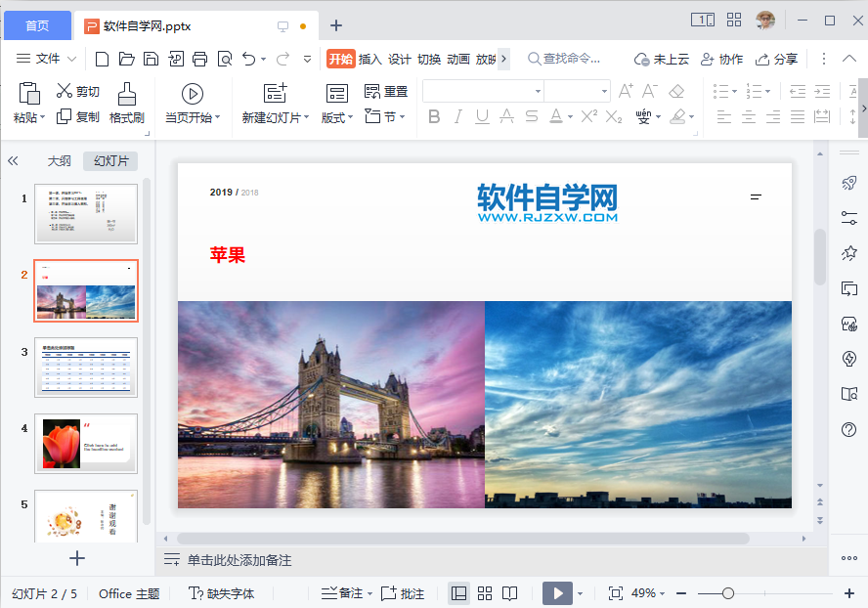The height and width of the screenshot is (608, 868).
Task: Switch to the 幻灯片 (Slides) panel tab
Action: click(109, 160)
